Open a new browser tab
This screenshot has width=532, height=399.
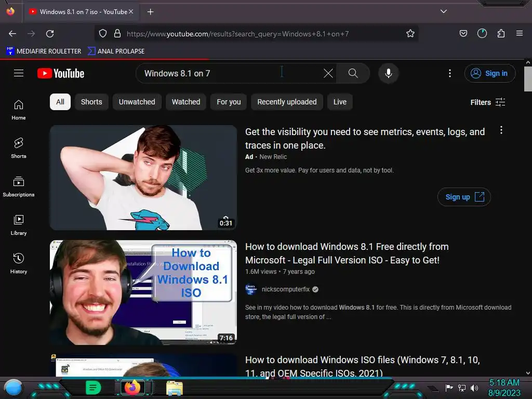click(x=150, y=12)
